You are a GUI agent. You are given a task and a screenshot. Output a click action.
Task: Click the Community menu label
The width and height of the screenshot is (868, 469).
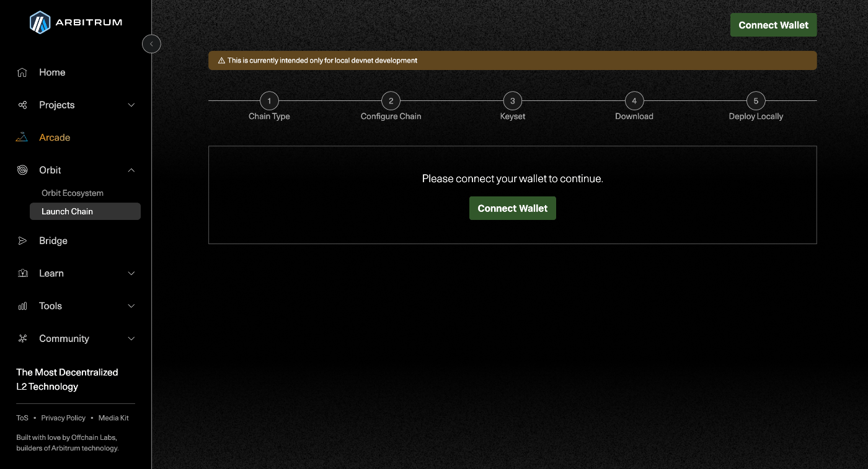64,339
